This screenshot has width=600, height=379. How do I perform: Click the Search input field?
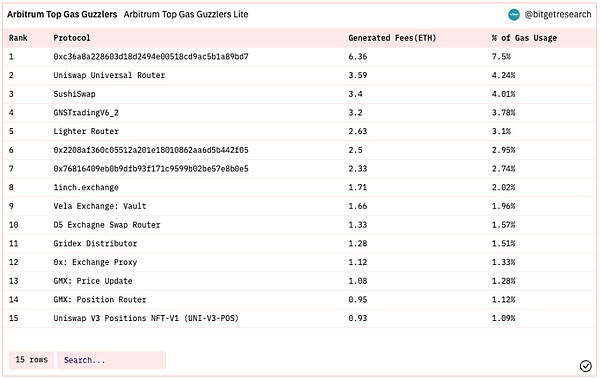pyautogui.click(x=111, y=360)
